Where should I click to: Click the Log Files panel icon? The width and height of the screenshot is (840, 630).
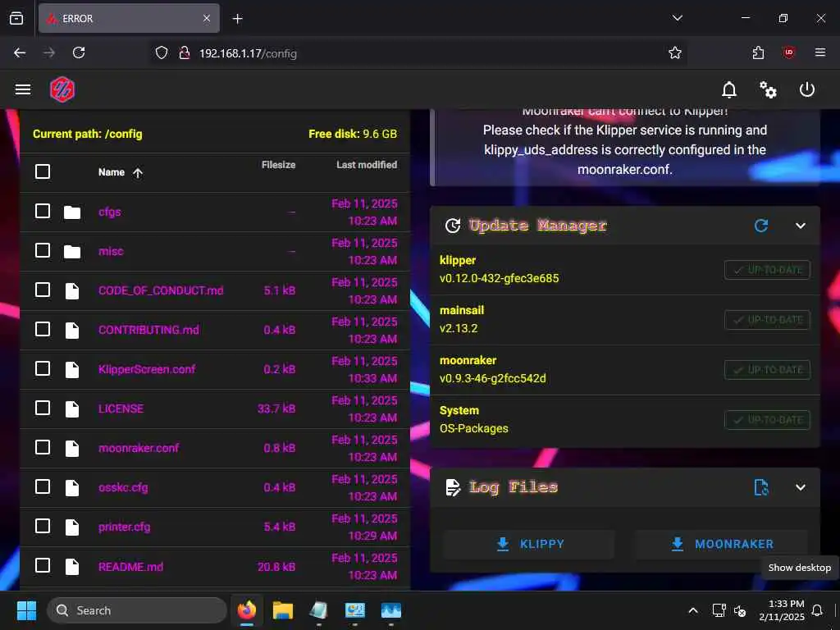point(453,487)
